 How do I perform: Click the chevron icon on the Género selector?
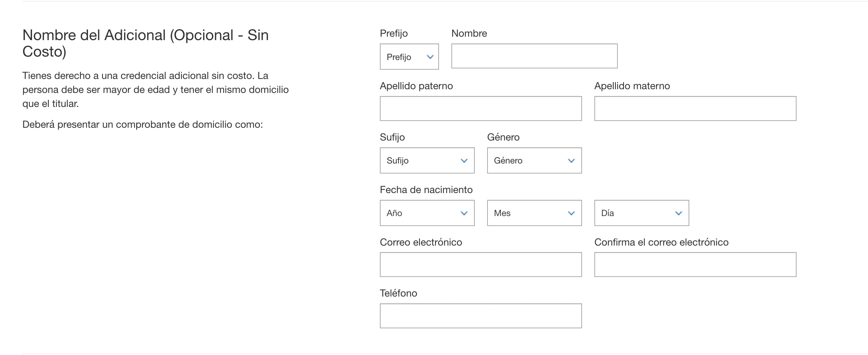coord(571,161)
